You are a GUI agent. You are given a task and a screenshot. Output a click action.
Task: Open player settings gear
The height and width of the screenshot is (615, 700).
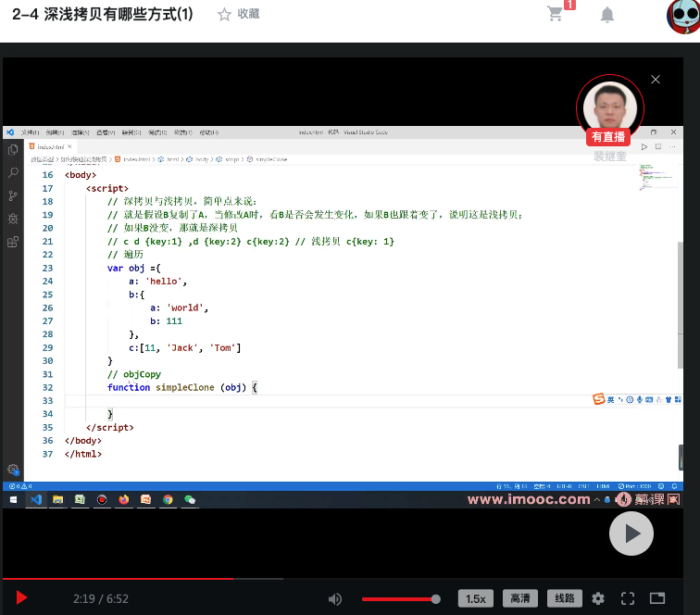click(598, 598)
